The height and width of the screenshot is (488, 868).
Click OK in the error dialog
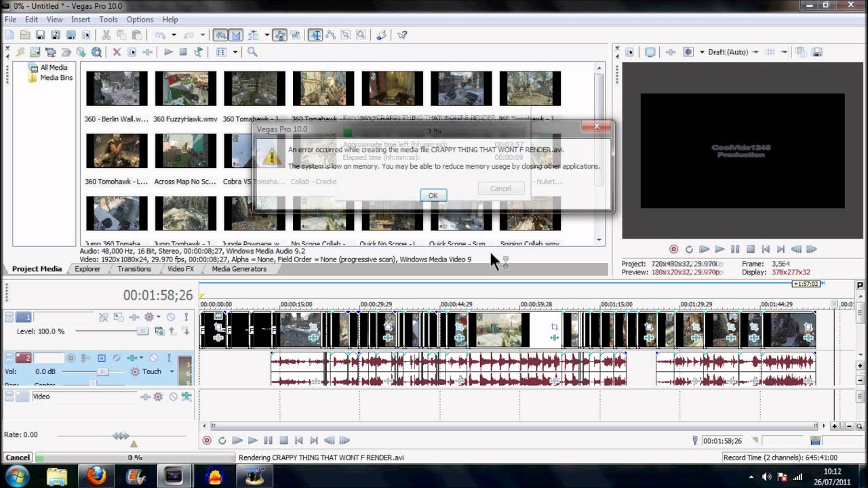tap(433, 195)
